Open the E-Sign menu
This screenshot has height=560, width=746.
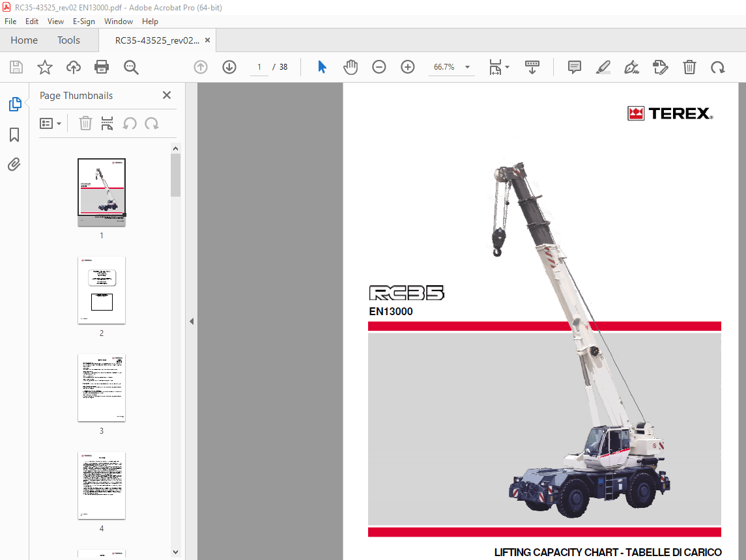(84, 21)
